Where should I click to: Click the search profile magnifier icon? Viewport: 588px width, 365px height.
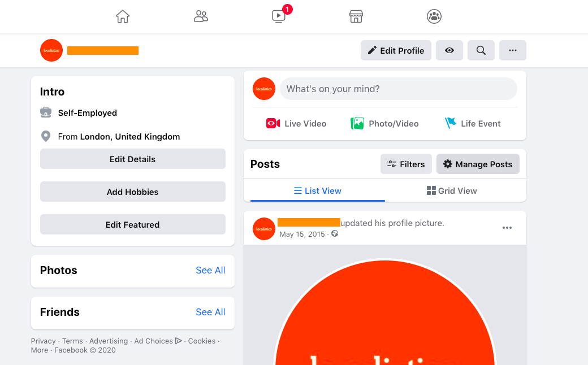click(481, 50)
